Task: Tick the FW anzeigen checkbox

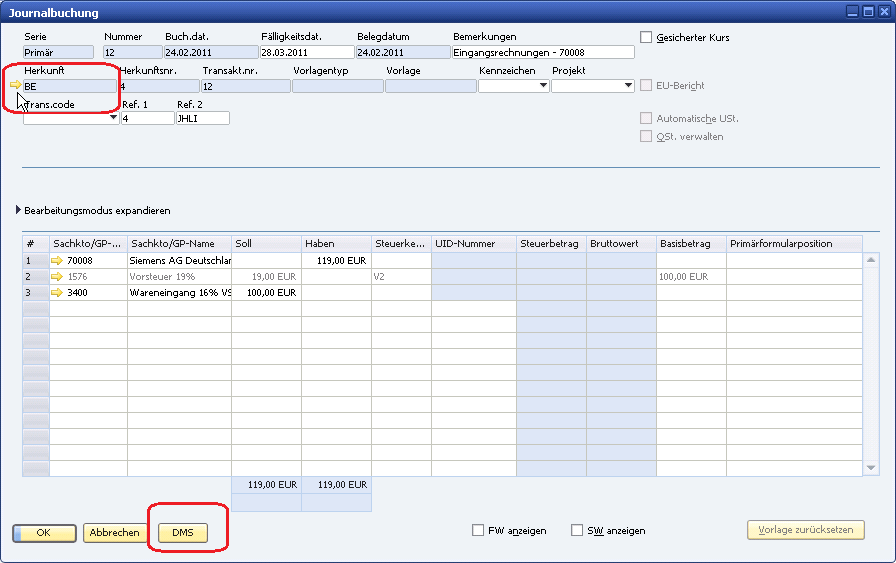Action: [x=478, y=530]
